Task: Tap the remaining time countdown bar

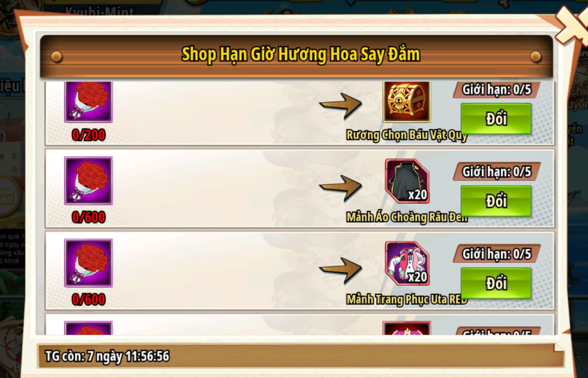Action: click(301, 356)
